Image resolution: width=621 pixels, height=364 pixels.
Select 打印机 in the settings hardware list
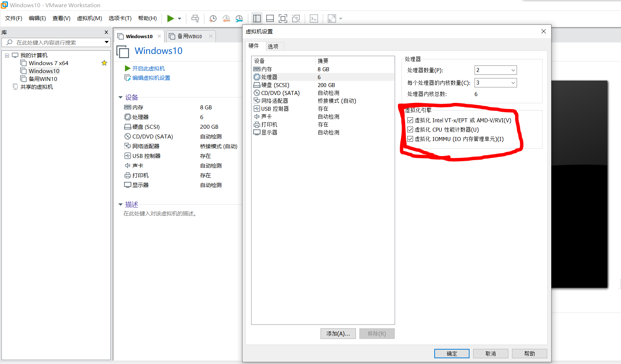[323, 124]
